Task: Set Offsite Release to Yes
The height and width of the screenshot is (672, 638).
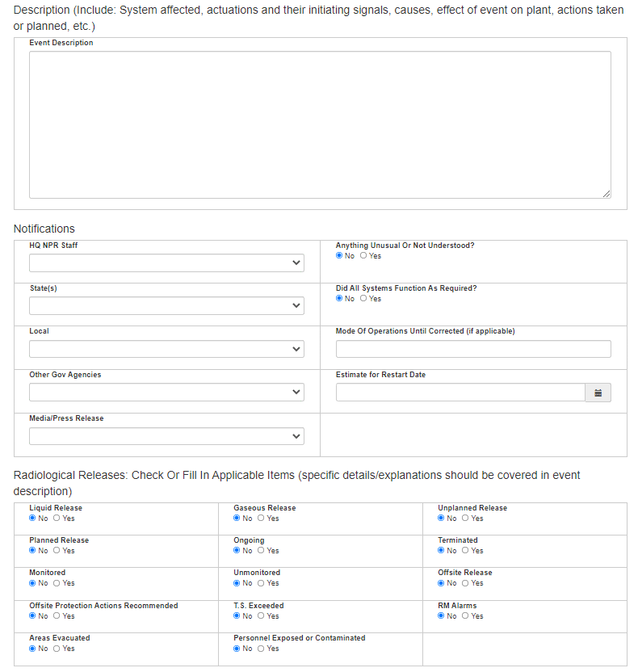Action: click(465, 583)
